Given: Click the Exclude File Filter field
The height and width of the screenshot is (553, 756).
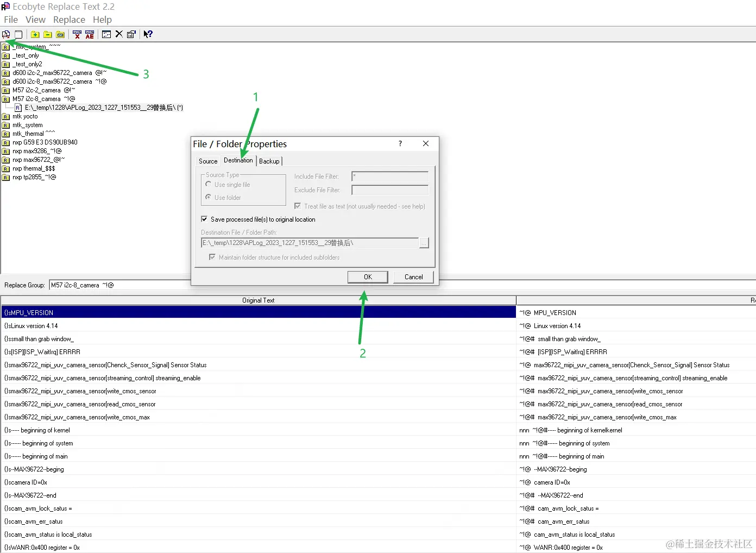Looking at the screenshot, I should pyautogui.click(x=390, y=190).
